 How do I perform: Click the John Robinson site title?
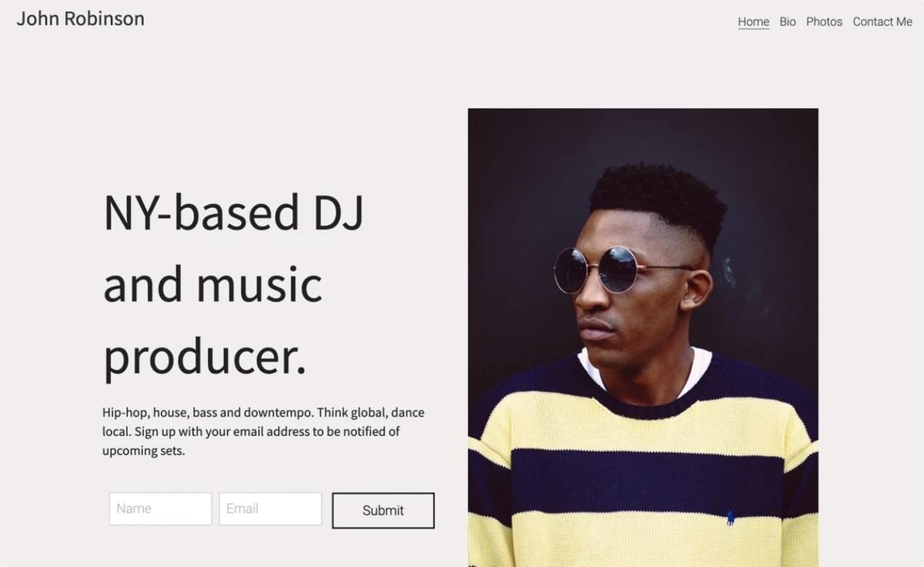tap(81, 18)
